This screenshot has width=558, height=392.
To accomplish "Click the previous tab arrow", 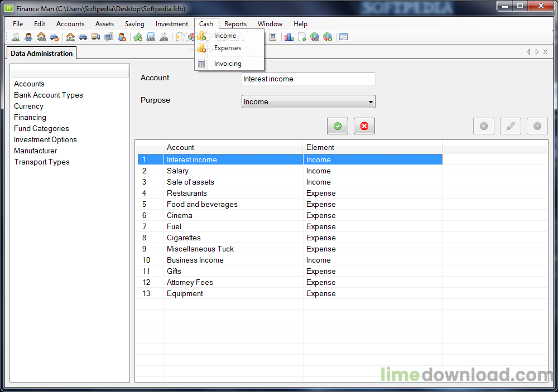I will pyautogui.click(x=529, y=52).
